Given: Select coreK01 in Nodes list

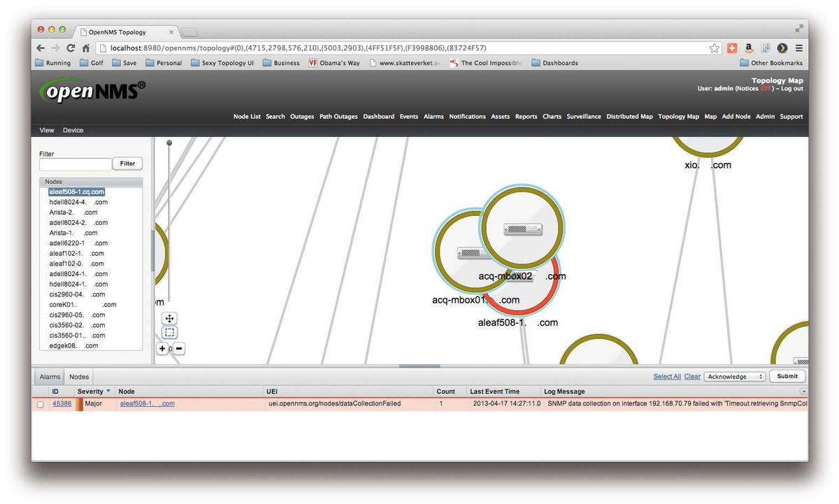Looking at the screenshot, I should pyautogui.click(x=83, y=305).
